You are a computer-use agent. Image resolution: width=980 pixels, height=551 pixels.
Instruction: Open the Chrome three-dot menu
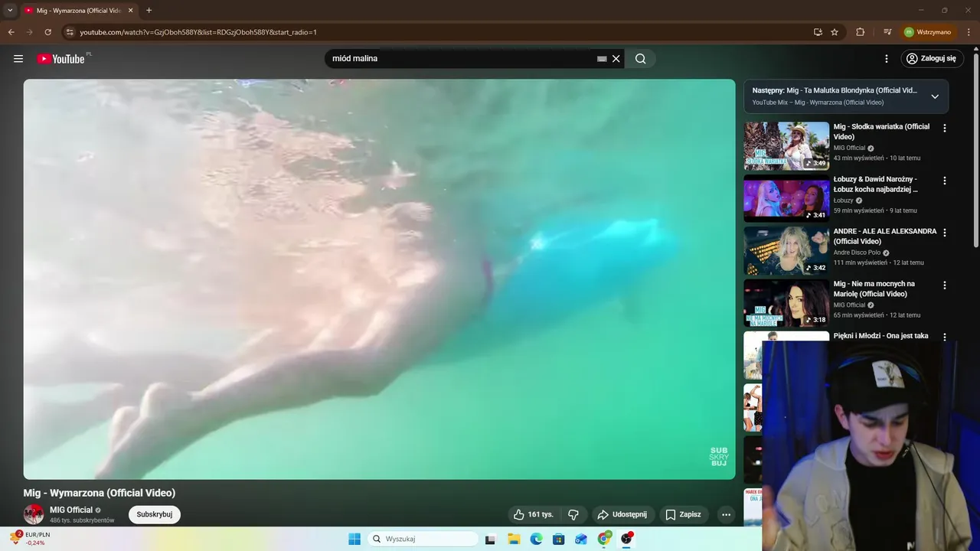[x=969, y=32]
